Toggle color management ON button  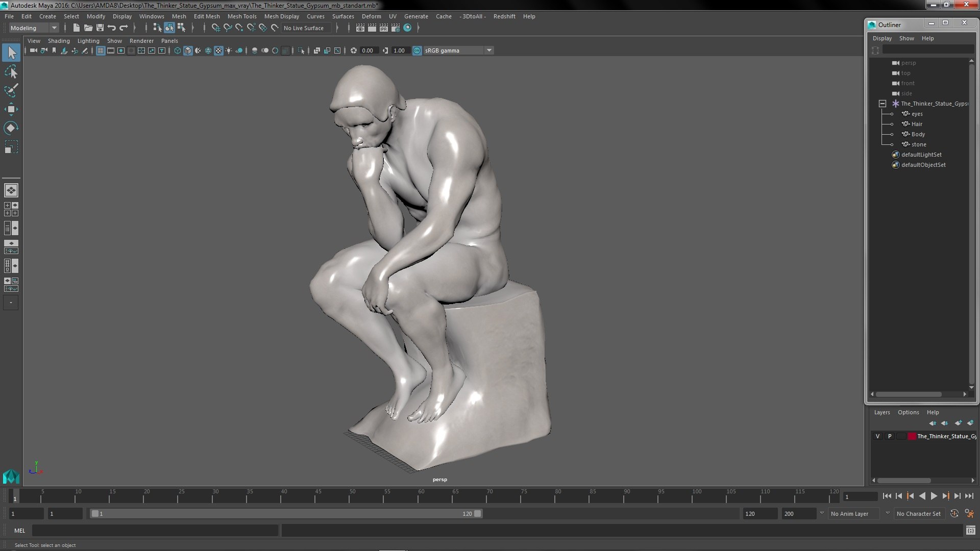click(417, 51)
